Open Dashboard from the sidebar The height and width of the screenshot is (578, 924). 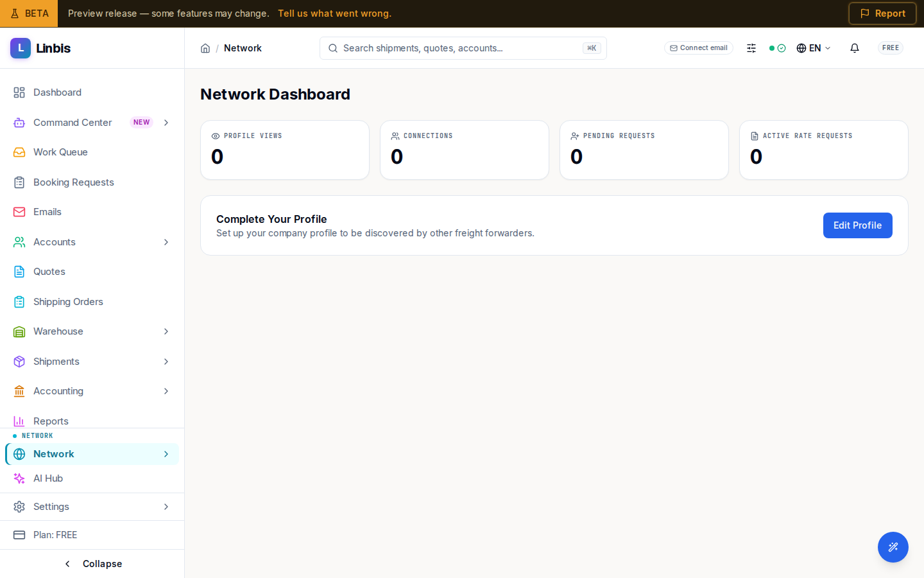click(92, 92)
